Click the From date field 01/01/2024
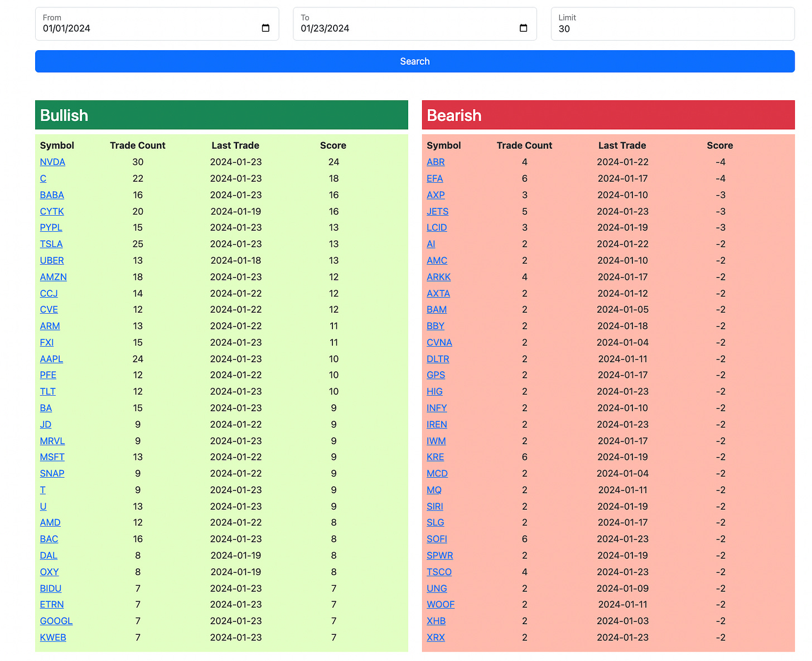Screen dimensions: 812x661 pos(157,24)
